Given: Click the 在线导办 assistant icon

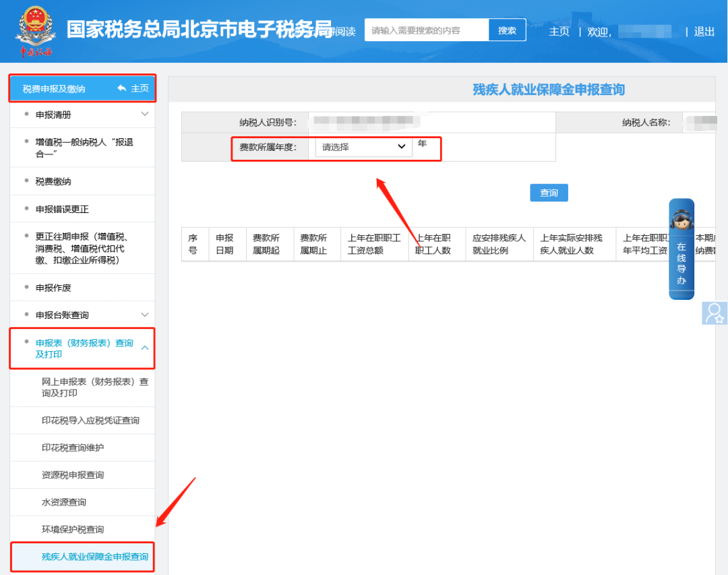Looking at the screenshot, I should [x=681, y=249].
